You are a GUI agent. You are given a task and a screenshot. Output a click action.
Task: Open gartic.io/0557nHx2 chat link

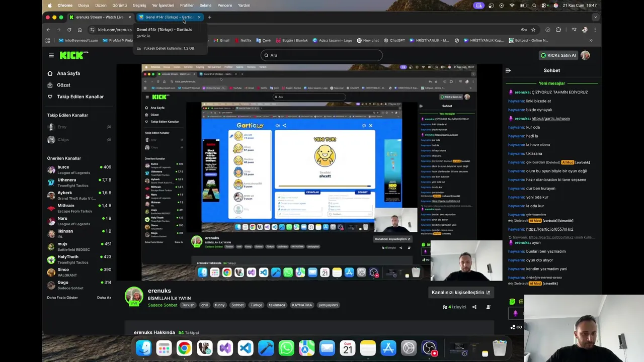click(549, 229)
